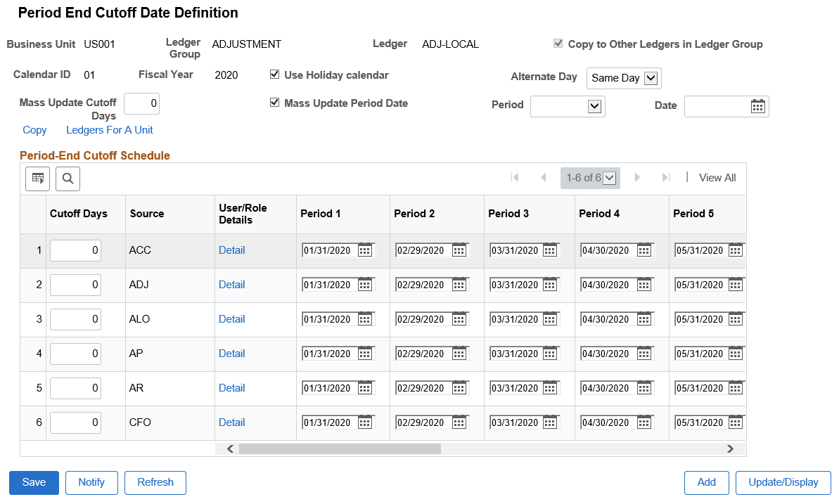Click inside the Mass Update Cutoff Days field
This screenshot has height=504, width=839.
click(x=141, y=103)
